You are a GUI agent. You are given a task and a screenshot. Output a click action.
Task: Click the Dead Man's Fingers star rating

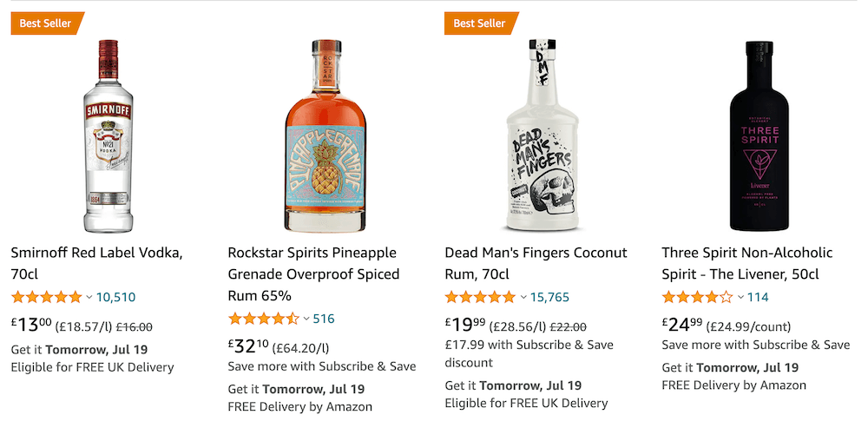(480, 297)
